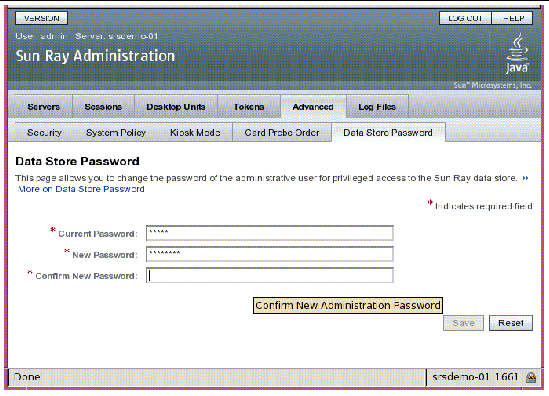Follow the More on Data Store Password link
This screenshot has height=396, width=549.
(81, 189)
